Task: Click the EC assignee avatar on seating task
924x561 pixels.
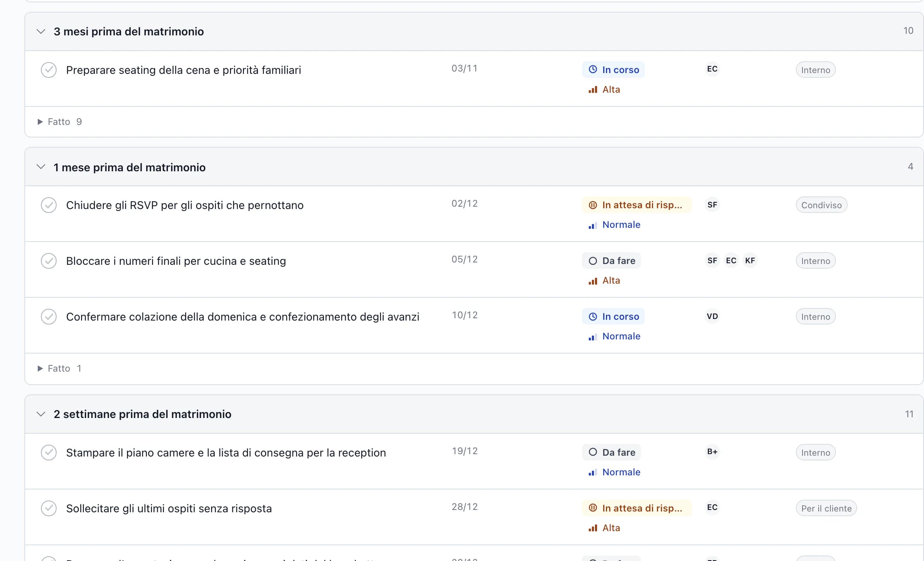Action: click(x=712, y=69)
